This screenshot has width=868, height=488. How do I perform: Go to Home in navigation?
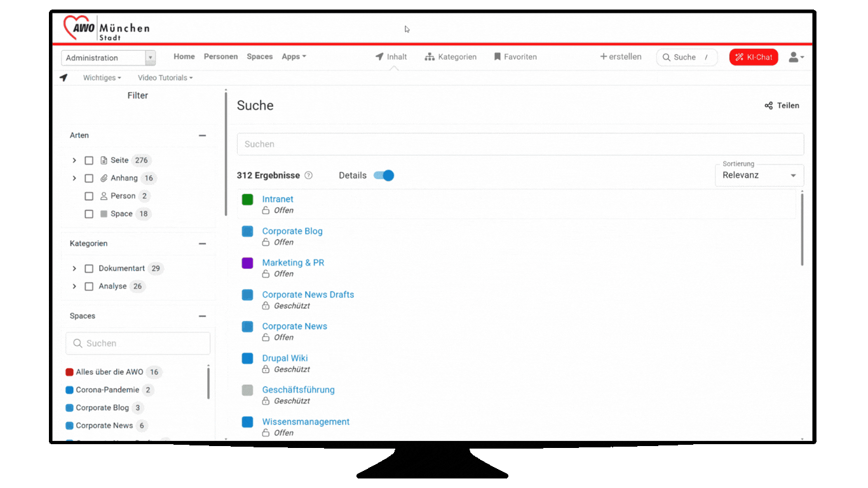(184, 57)
